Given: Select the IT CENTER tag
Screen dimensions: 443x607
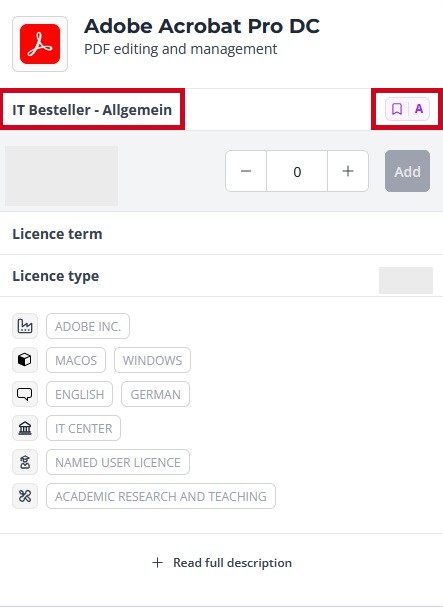Looking at the screenshot, I should 83,428.
